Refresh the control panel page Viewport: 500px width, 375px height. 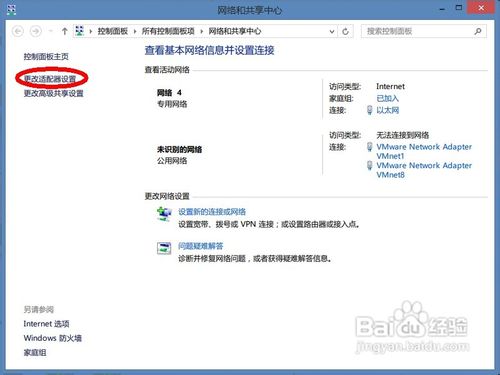[x=345, y=31]
